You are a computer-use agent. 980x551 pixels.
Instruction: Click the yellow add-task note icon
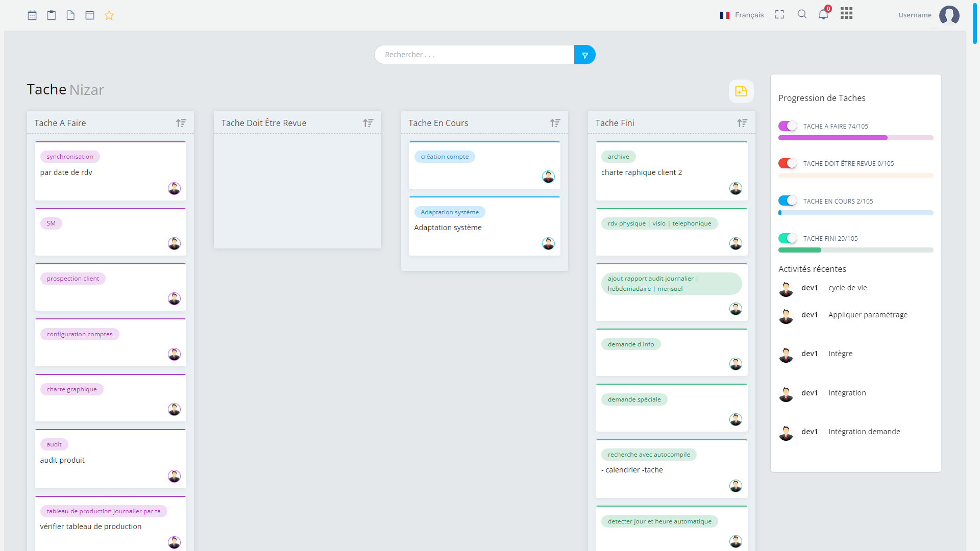coord(741,91)
